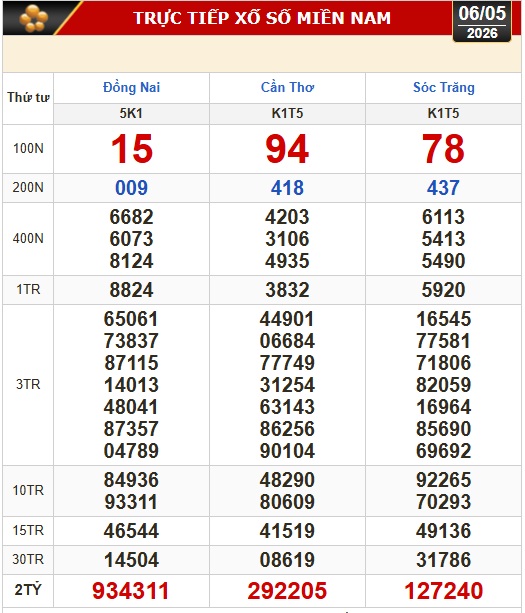Select Sóc Trăng jackpot number 127240
The image size is (525, 613).
pyautogui.click(x=444, y=590)
